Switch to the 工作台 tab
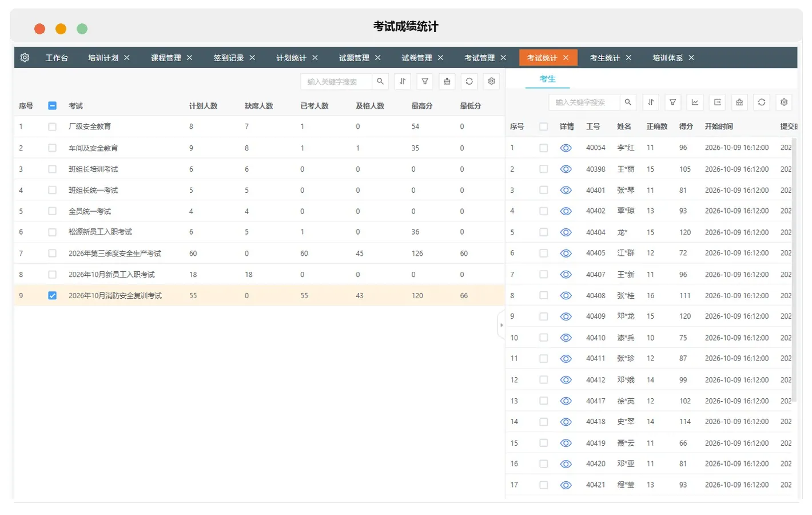The width and height of the screenshot is (812, 515). 57,58
